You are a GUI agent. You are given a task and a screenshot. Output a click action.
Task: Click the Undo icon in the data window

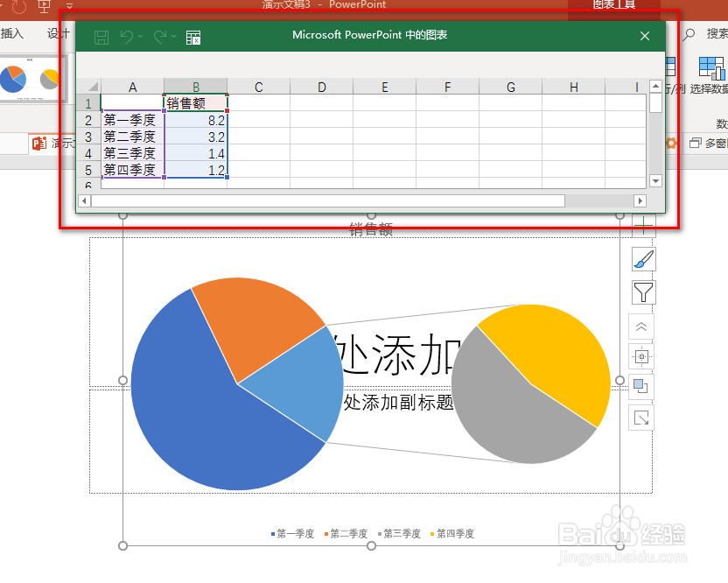[128, 36]
